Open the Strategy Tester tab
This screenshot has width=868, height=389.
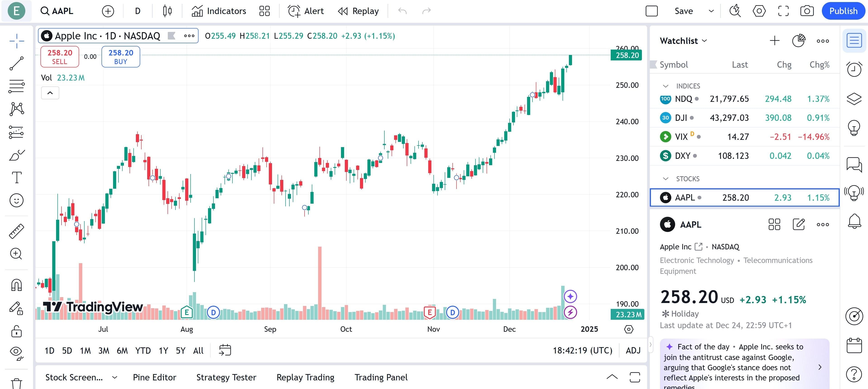click(x=226, y=377)
